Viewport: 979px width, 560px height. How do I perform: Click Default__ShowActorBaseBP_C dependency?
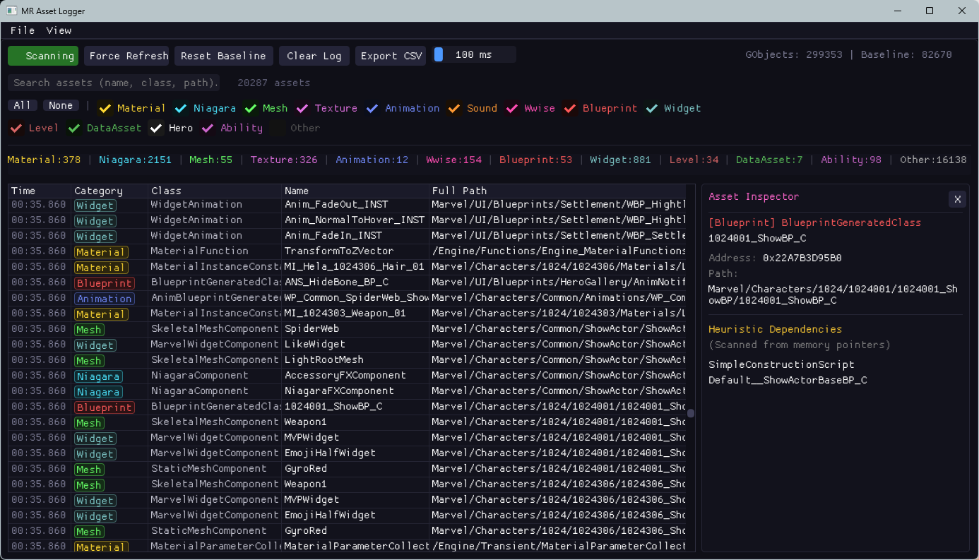(x=788, y=380)
